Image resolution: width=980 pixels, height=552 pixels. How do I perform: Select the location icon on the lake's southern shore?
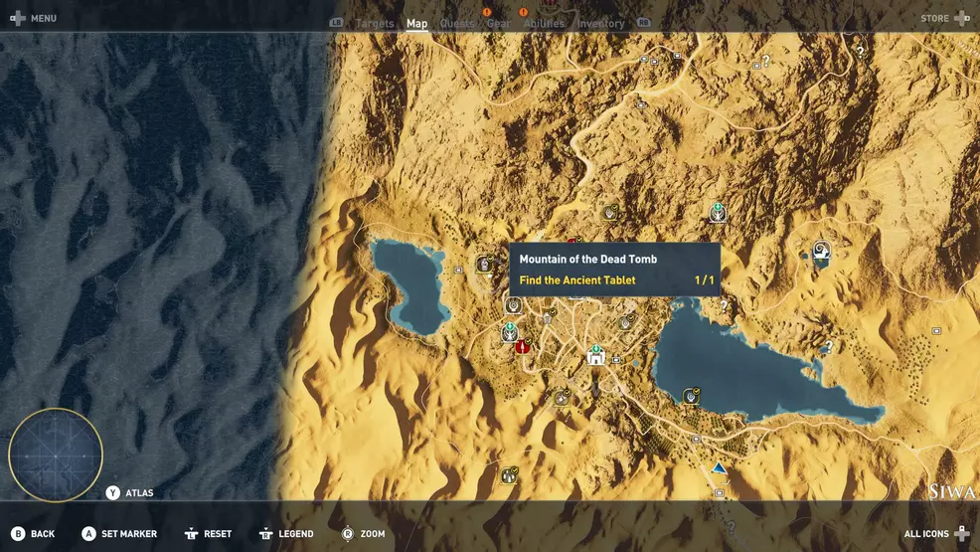pyautogui.click(x=691, y=396)
